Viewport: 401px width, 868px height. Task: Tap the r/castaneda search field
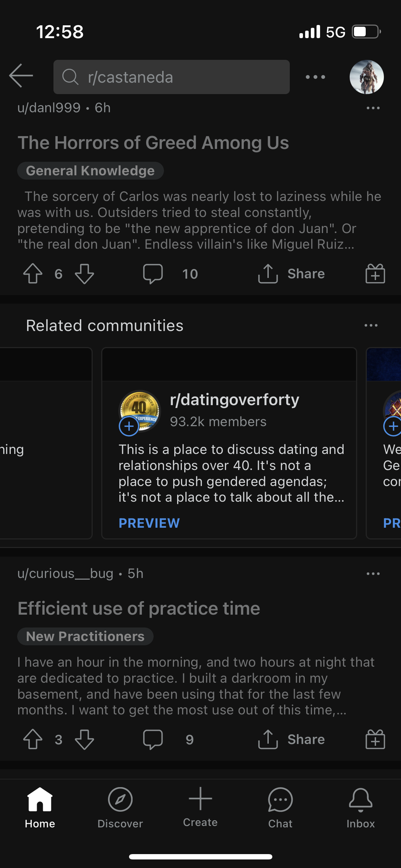pyautogui.click(x=171, y=77)
